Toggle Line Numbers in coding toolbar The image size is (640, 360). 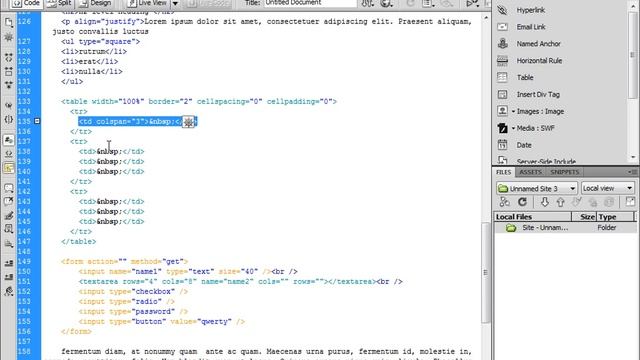pos(9,140)
